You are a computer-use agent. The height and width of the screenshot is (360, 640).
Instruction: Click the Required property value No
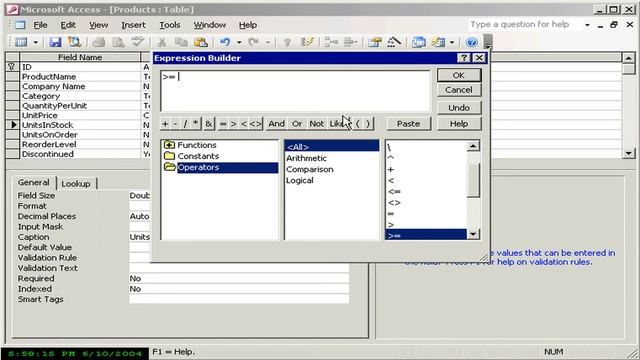[x=239, y=278]
